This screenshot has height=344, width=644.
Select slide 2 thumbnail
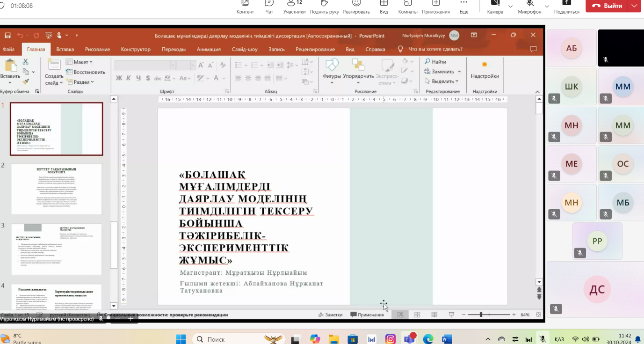point(57,189)
